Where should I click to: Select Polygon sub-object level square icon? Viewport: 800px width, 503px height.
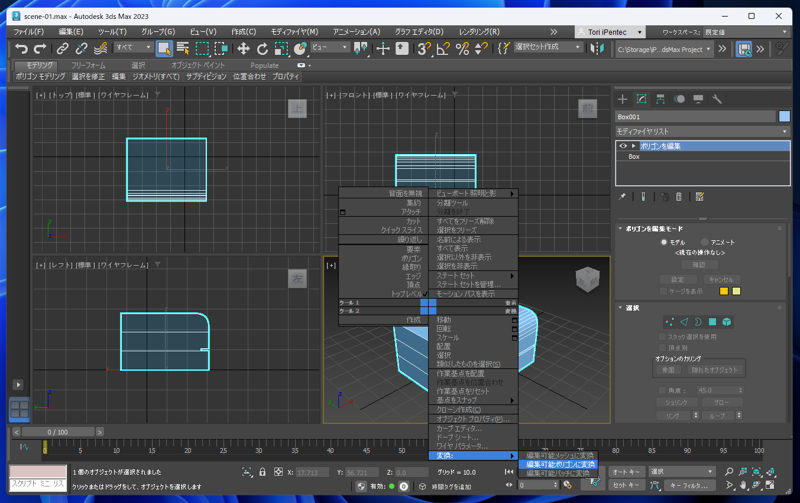point(712,321)
